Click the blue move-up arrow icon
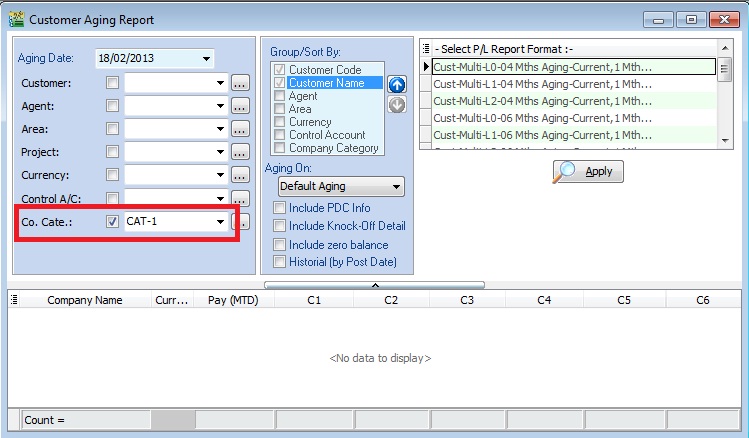The width and height of the screenshot is (749, 438). tap(397, 86)
